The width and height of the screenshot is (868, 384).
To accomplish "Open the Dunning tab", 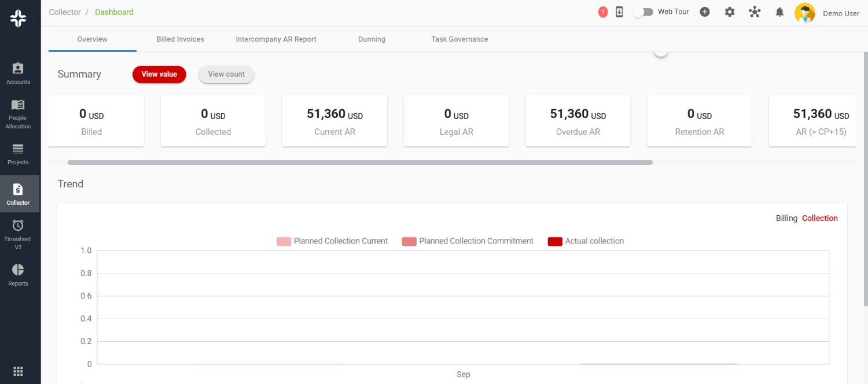I will [372, 39].
